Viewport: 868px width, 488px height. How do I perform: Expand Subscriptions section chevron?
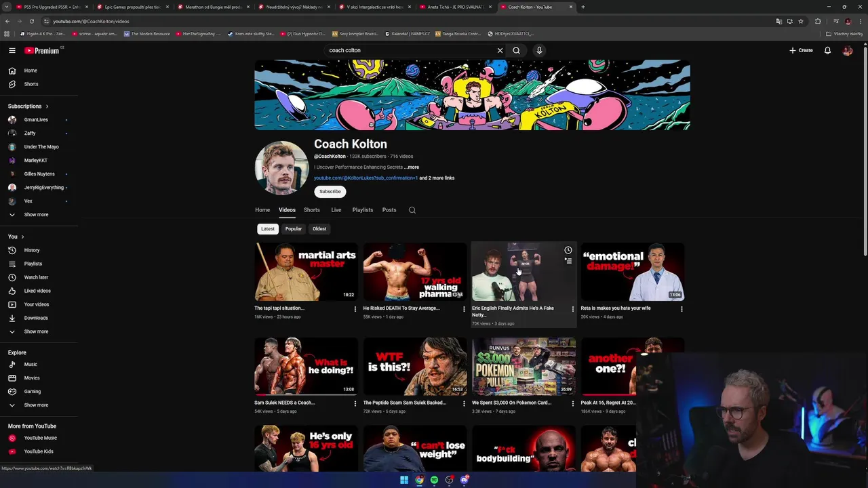(47, 106)
